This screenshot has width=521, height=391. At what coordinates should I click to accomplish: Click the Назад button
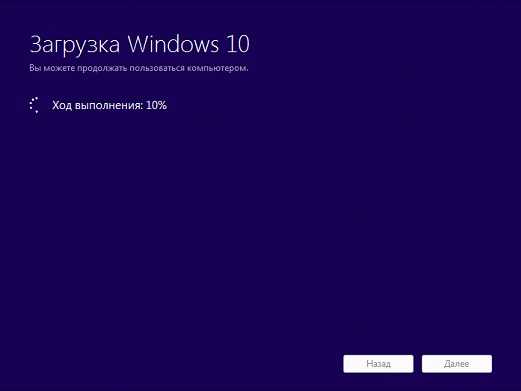coord(378,364)
